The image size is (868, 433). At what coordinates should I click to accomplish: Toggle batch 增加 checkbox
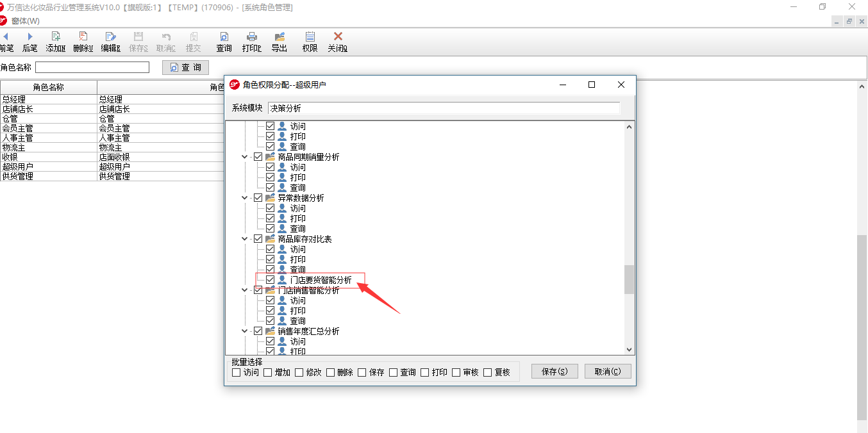coord(268,372)
